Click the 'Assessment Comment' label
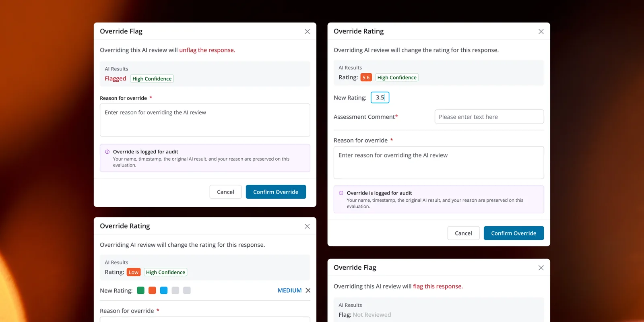Image resolution: width=644 pixels, height=322 pixels. [364, 117]
